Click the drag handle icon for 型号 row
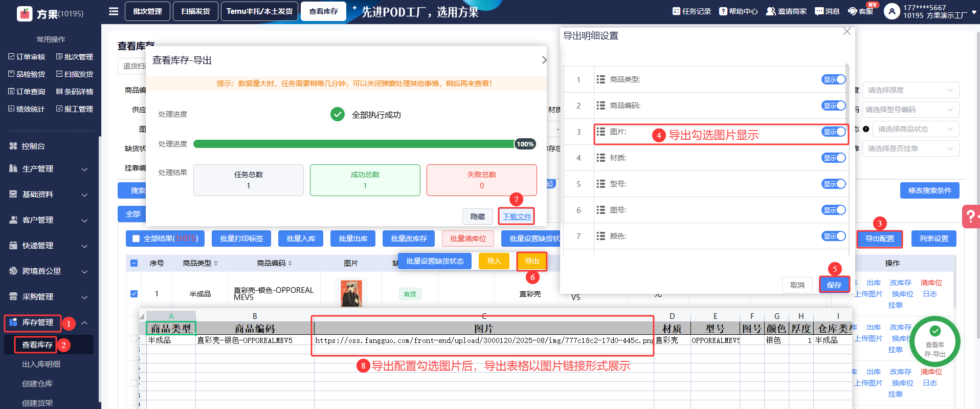Image resolution: width=980 pixels, height=409 pixels. [601, 184]
